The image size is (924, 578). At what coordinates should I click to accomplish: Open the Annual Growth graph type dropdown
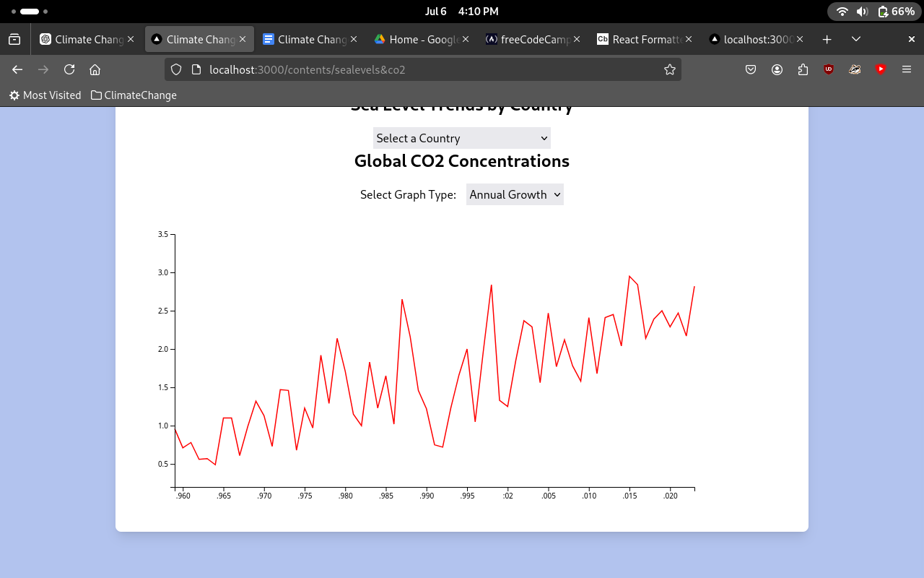515,194
